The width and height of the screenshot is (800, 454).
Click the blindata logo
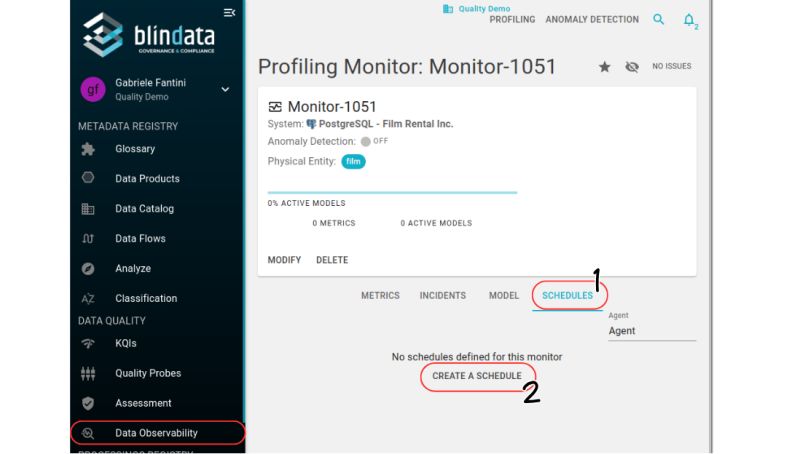click(x=149, y=35)
